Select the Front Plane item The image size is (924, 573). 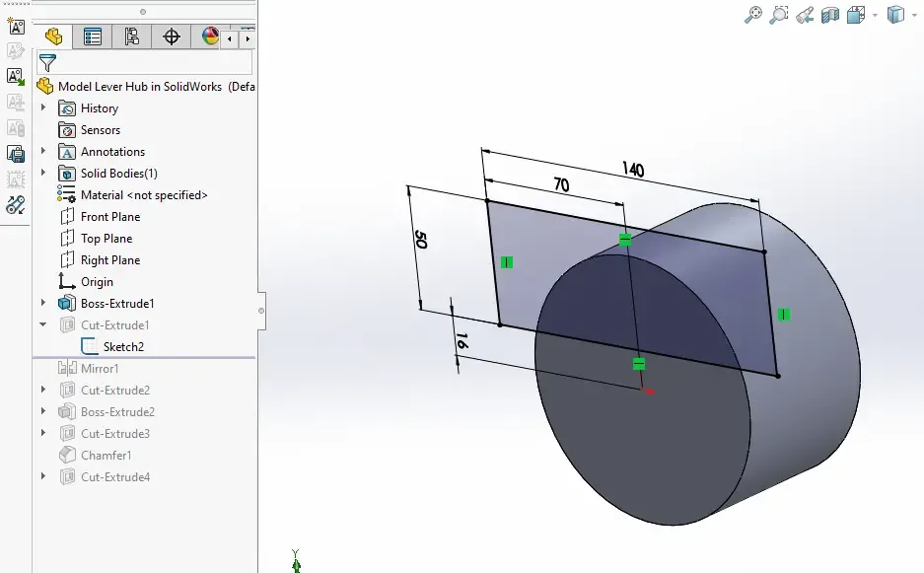coord(101,217)
